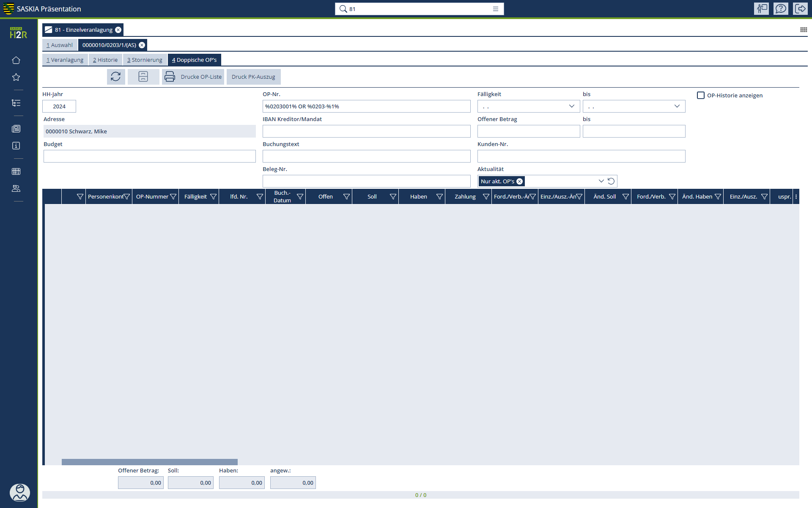The image size is (812, 508).
Task: Open favorites star in the sidebar
Action: 16,77
